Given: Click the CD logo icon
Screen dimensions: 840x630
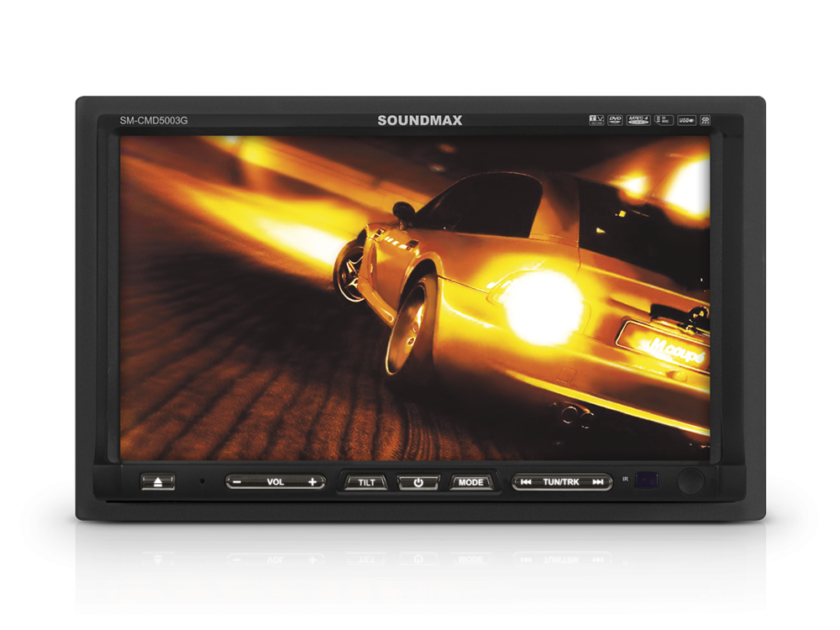Looking at the screenshot, I should 706,120.
